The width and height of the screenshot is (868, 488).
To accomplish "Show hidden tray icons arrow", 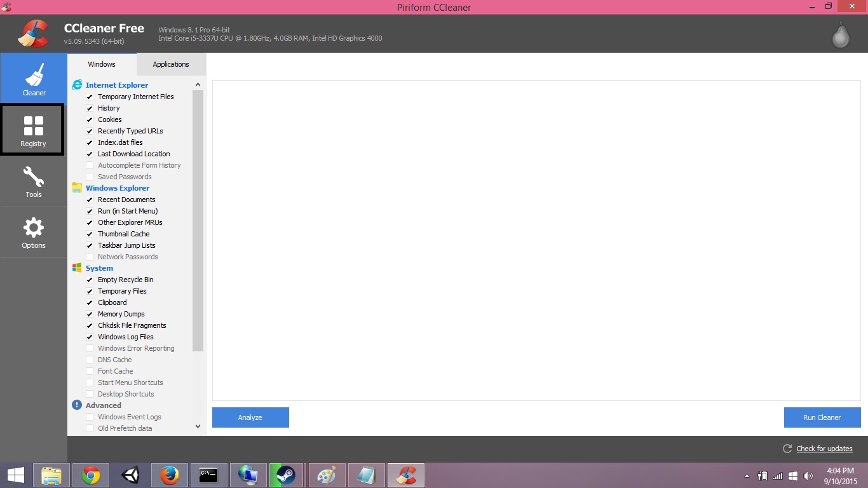I will pos(747,475).
